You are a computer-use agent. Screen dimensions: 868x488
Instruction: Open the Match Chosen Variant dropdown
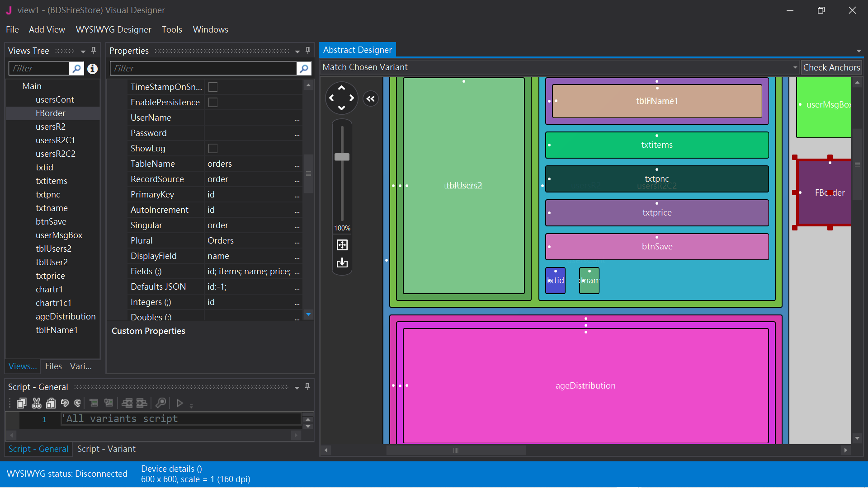tap(795, 67)
